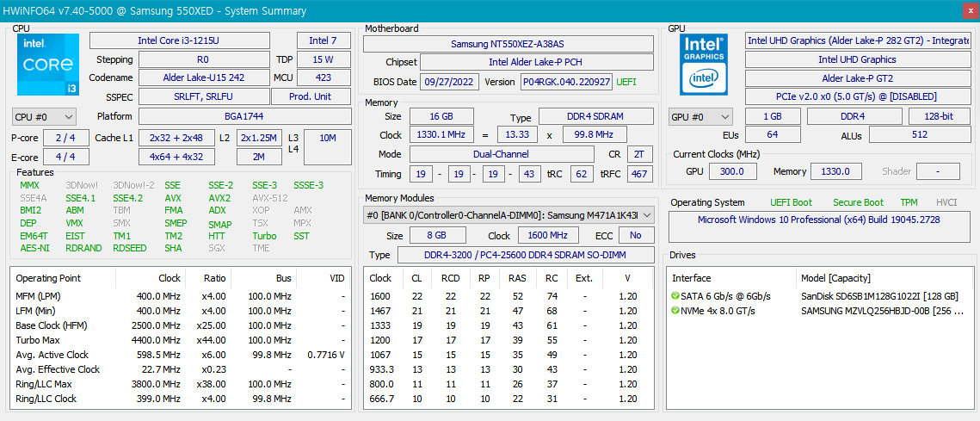Image resolution: width=980 pixels, height=421 pixels.
Task: Click the GPU memory 1 GB field
Action: [773, 116]
